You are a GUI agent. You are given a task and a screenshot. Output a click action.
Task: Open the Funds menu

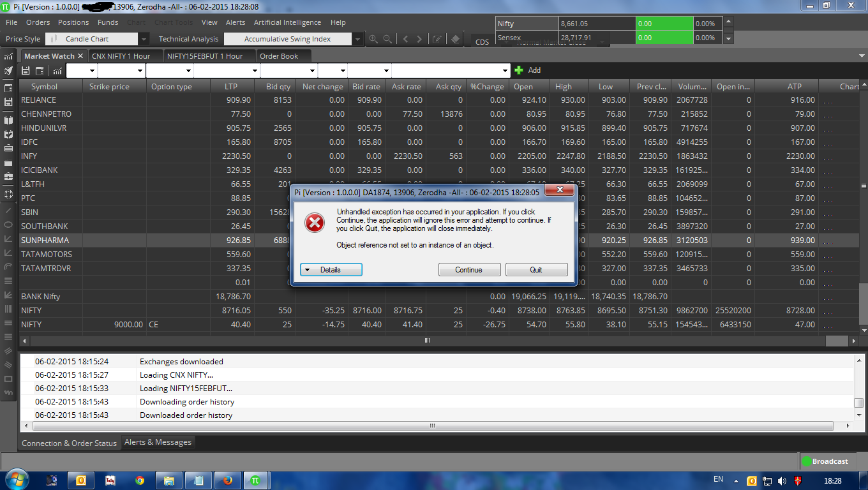(x=108, y=22)
